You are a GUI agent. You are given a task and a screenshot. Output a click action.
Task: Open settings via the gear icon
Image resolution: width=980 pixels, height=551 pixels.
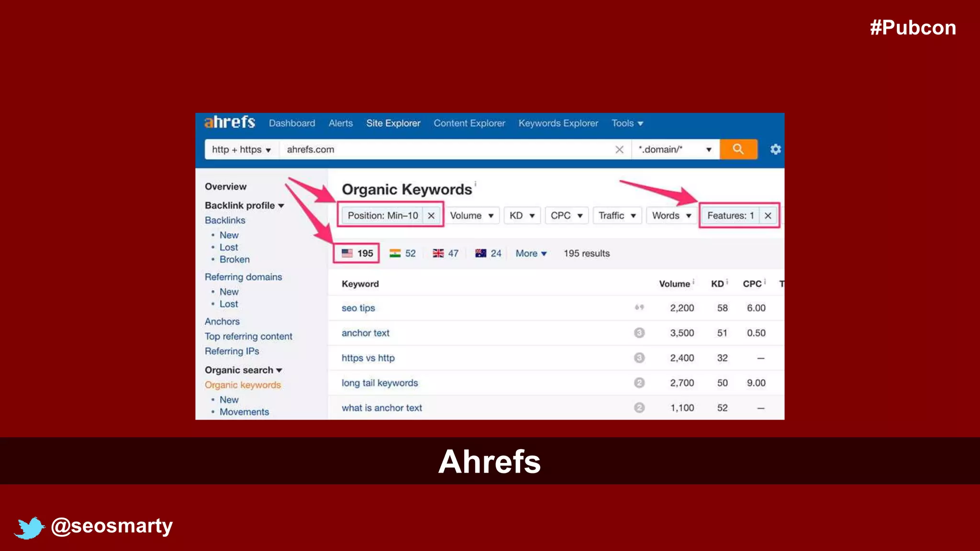point(775,149)
